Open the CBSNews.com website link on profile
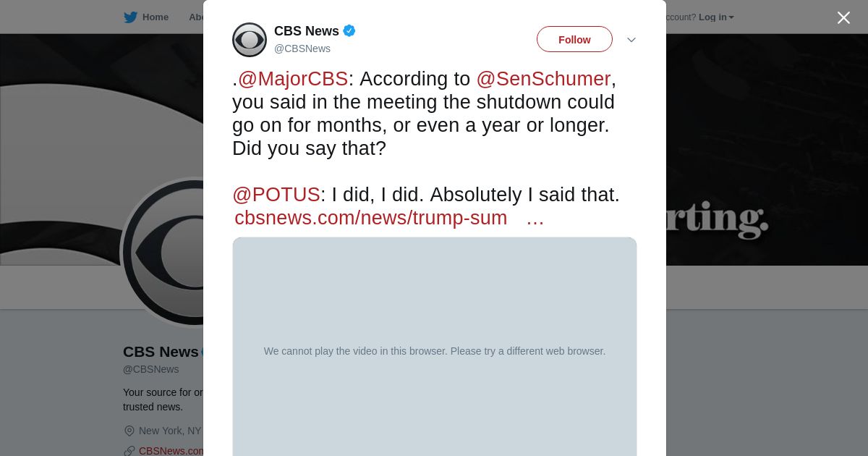The image size is (868, 456). pos(171,451)
